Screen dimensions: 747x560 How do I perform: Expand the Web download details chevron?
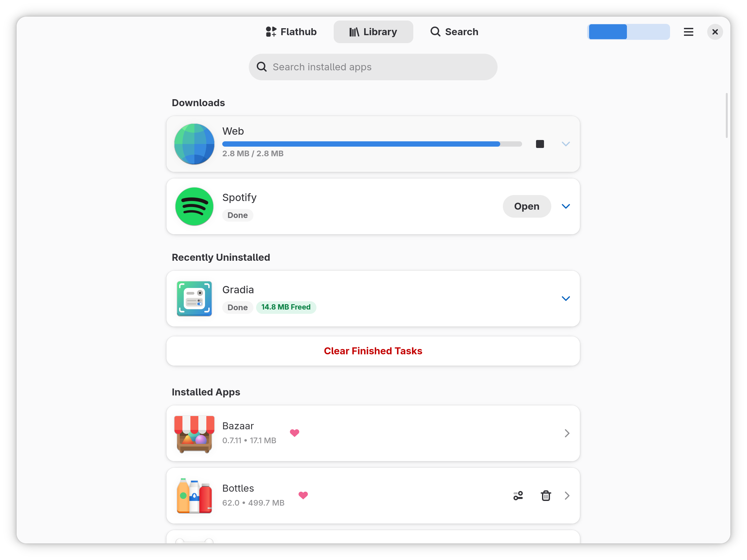(566, 144)
